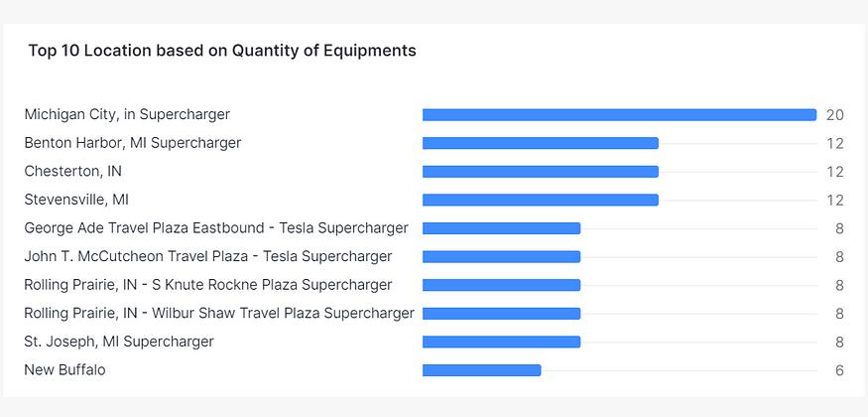Click the St. Joseph, MI Supercharger label
Screen dimensions: 868x417
pyautogui.click(x=119, y=342)
